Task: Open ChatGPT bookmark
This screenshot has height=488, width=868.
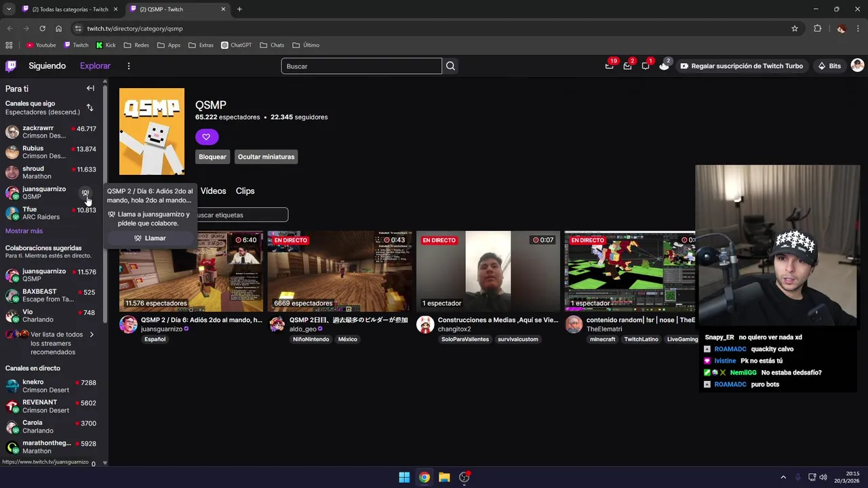Action: pos(236,45)
